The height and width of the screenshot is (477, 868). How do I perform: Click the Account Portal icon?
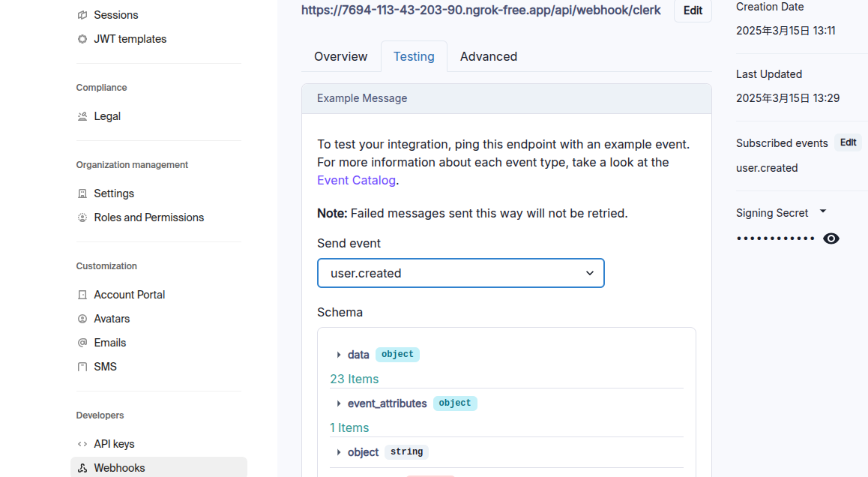(82, 295)
